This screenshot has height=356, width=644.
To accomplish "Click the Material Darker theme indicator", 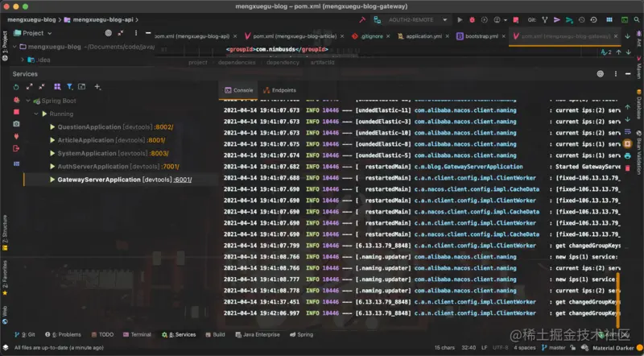I will click(613, 348).
